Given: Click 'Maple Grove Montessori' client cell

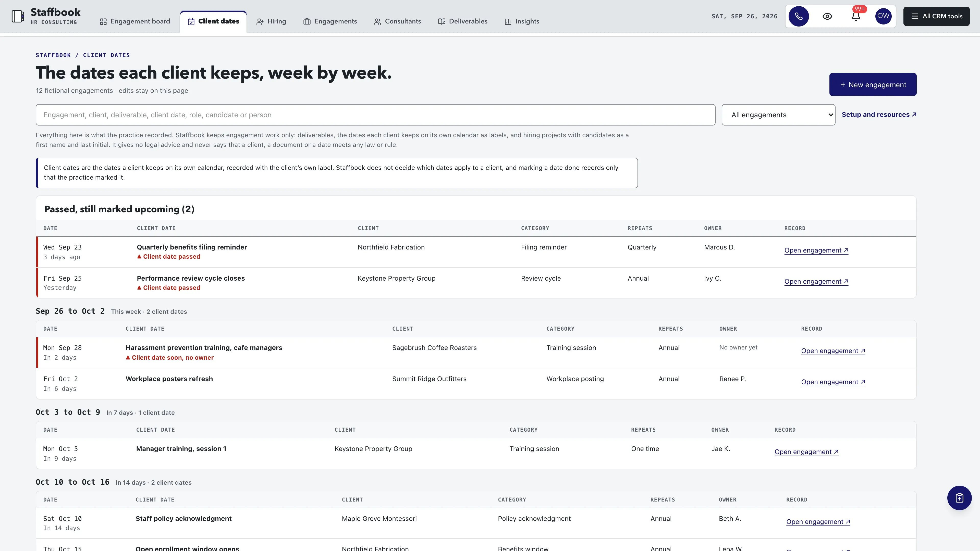Looking at the screenshot, I should [x=379, y=519].
